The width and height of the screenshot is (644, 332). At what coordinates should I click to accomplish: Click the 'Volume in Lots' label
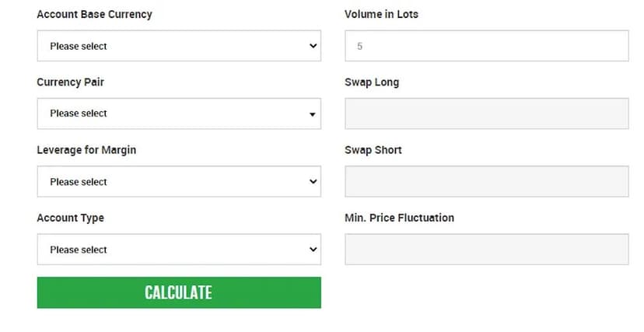381,14
